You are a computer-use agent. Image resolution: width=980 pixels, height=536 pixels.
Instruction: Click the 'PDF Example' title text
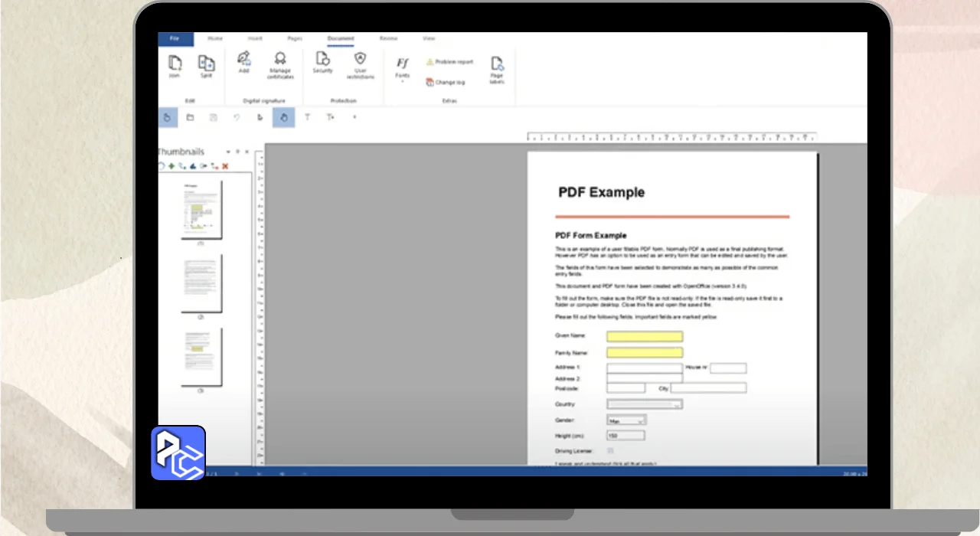click(x=601, y=192)
